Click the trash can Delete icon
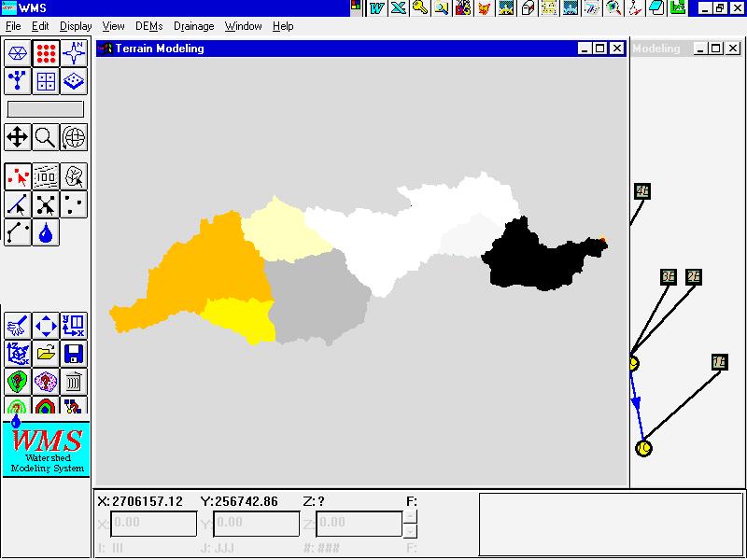This screenshot has height=560, width=747. pyautogui.click(x=74, y=382)
